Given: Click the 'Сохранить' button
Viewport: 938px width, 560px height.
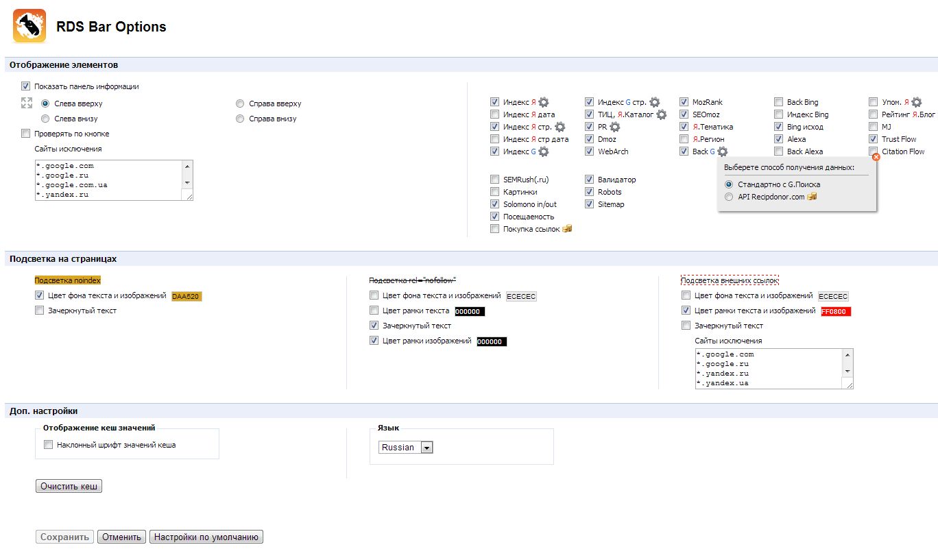Looking at the screenshot, I should pos(65,537).
